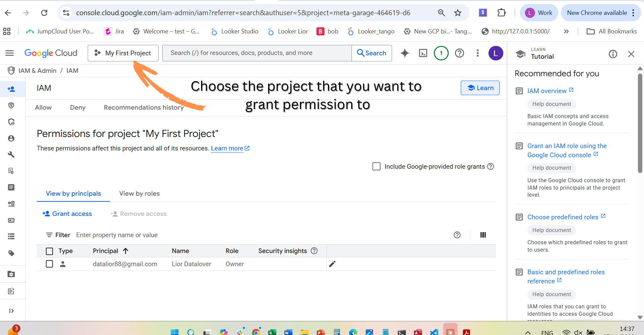Click the Grant access button
The height and width of the screenshot is (335, 644).
coord(67,214)
